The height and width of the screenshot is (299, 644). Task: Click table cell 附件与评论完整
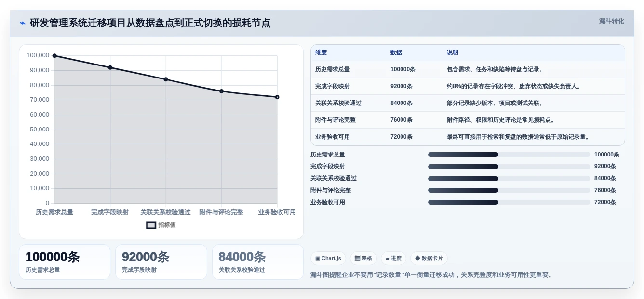(335, 120)
